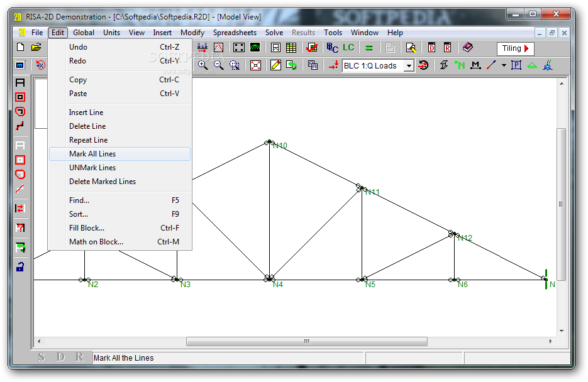
Task: Open the purple help book icon
Action: tap(468, 47)
